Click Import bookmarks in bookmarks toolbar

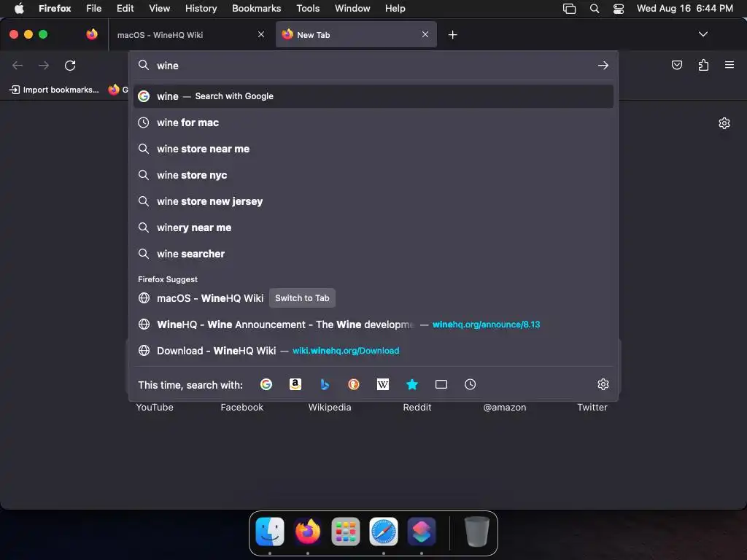pos(54,90)
